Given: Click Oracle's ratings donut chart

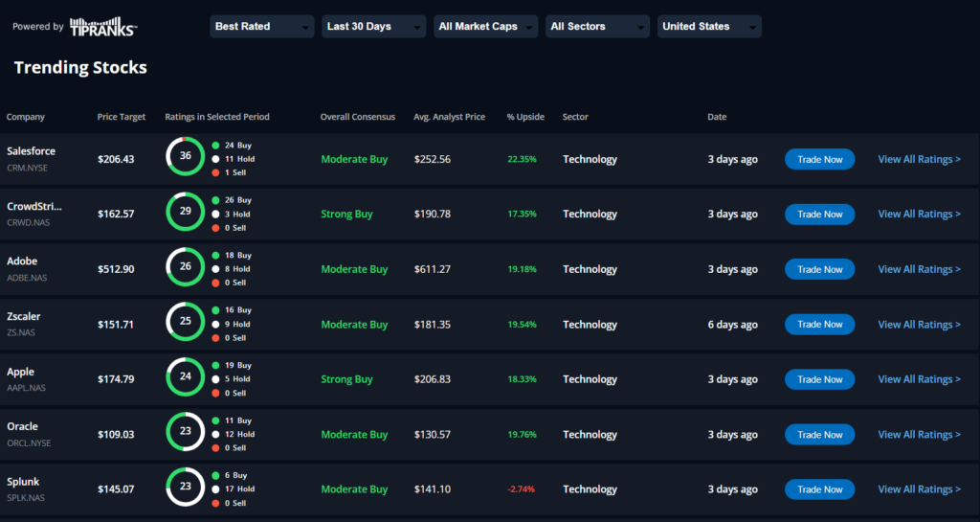Looking at the screenshot, I should 186,431.
